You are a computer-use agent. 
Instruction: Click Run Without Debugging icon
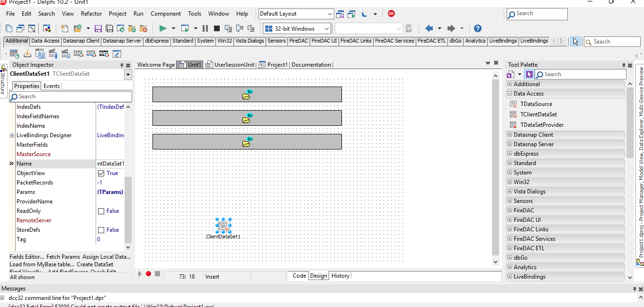[185, 28]
